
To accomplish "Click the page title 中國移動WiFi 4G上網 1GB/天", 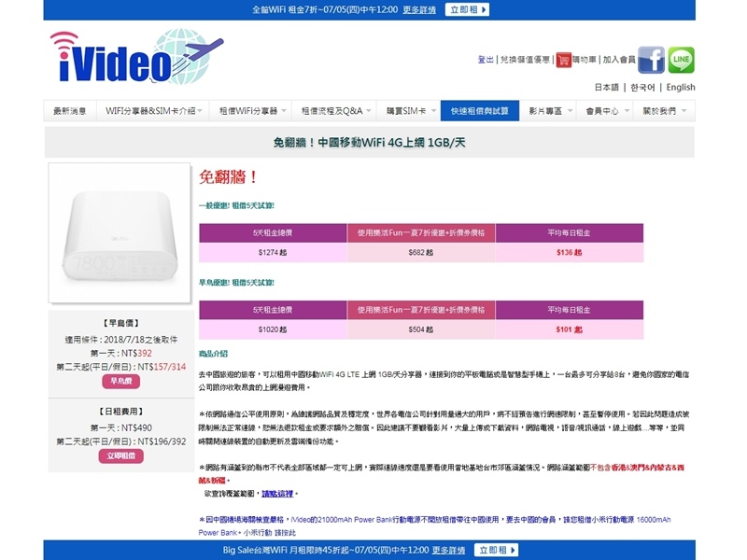I will [x=369, y=143].
